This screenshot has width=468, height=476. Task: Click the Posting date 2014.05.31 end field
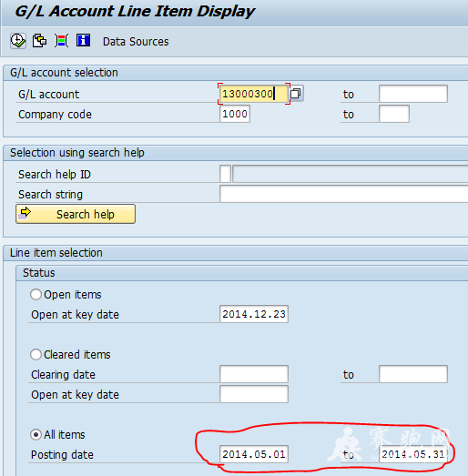(413, 454)
